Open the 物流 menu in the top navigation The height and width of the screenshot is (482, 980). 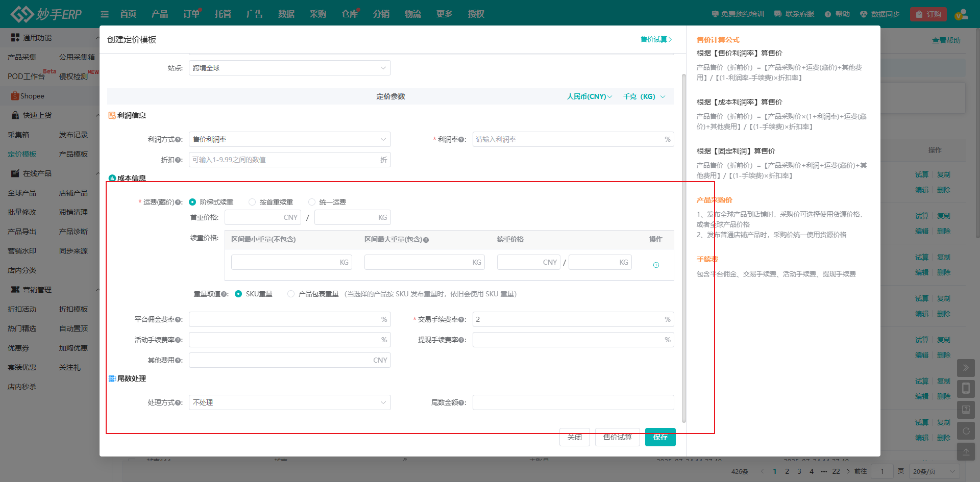[412, 14]
